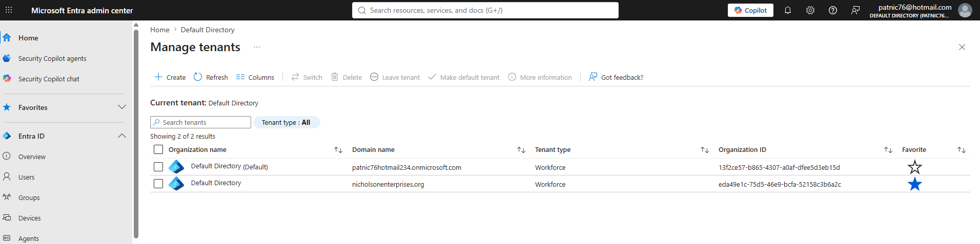Click Make default tenant
This screenshot has height=244, width=980.
pyautogui.click(x=464, y=77)
